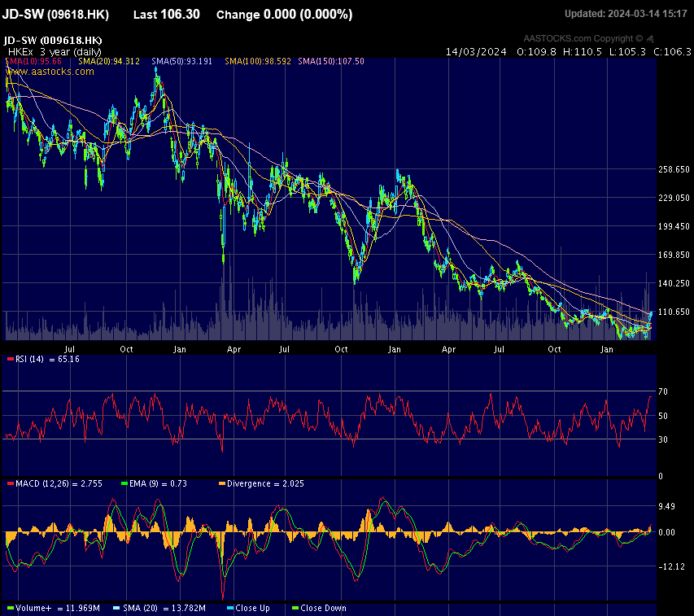Click the last Jan label on time axis
Screen dimensions: 694x616
coord(607,349)
